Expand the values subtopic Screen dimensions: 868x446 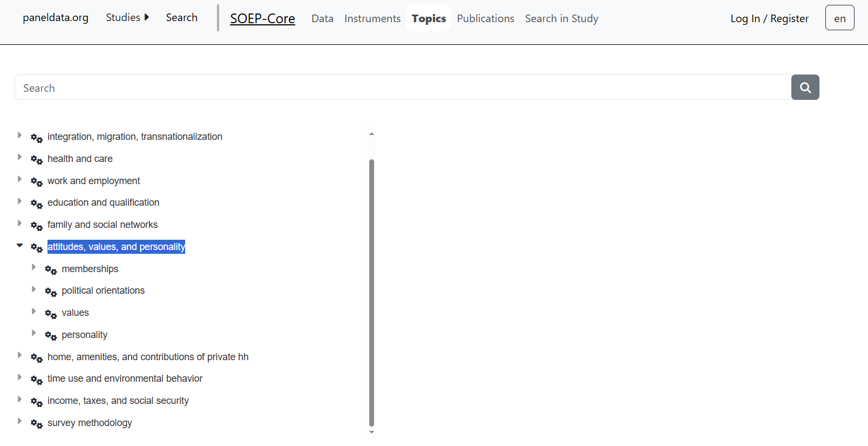click(33, 312)
